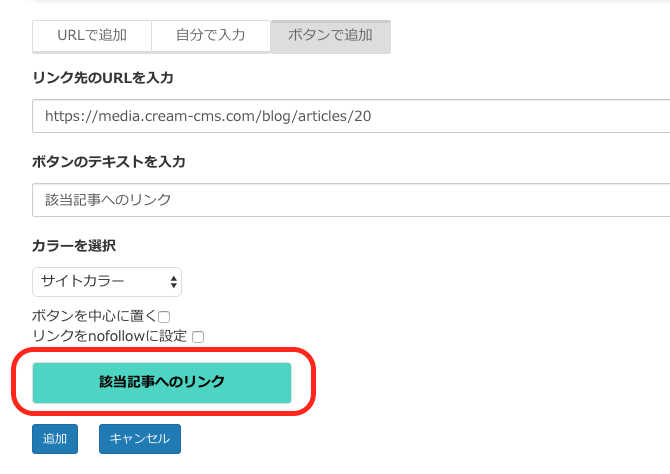Open the サイトカラー color dropdown
Image resolution: width=670 pixels, height=474 pixels.
click(x=107, y=282)
